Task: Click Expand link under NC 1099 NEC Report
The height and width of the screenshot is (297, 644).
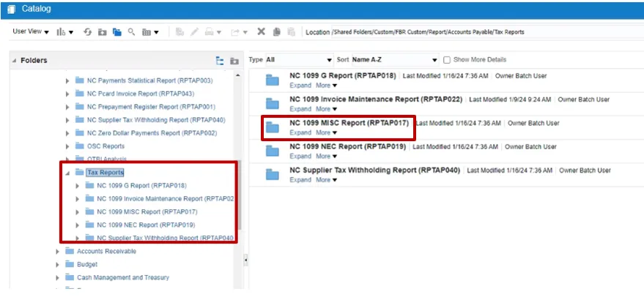Action: (x=300, y=156)
